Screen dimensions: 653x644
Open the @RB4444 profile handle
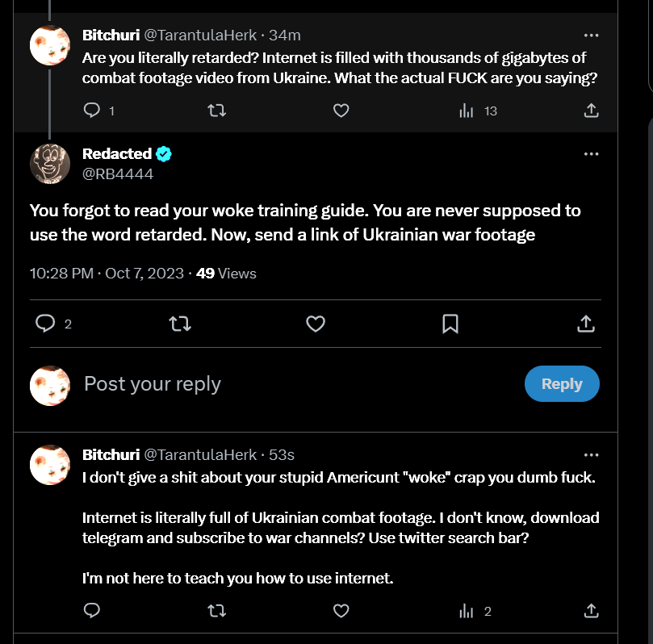(118, 174)
